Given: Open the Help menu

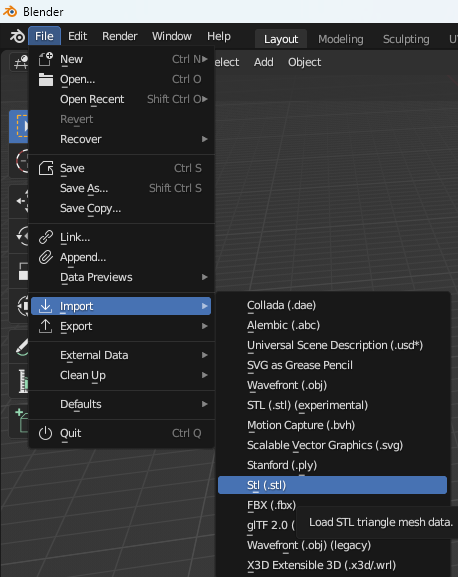Looking at the screenshot, I should [219, 36].
